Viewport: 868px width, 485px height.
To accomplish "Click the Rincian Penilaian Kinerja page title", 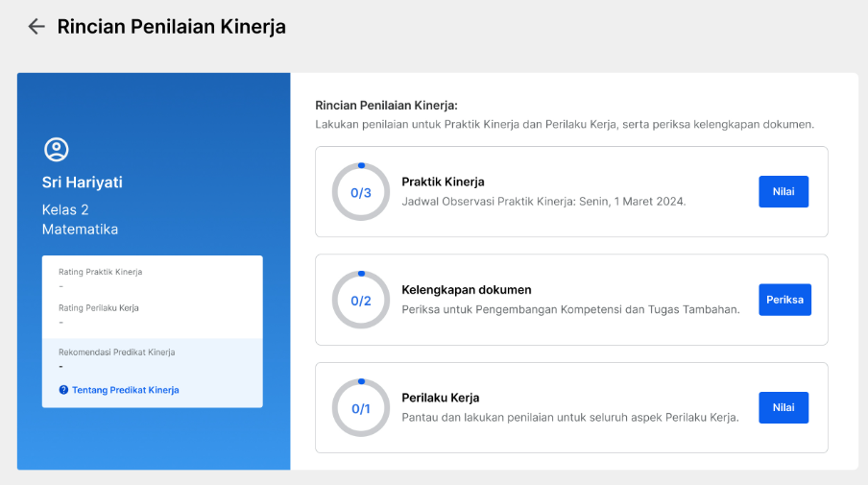I will (x=172, y=27).
